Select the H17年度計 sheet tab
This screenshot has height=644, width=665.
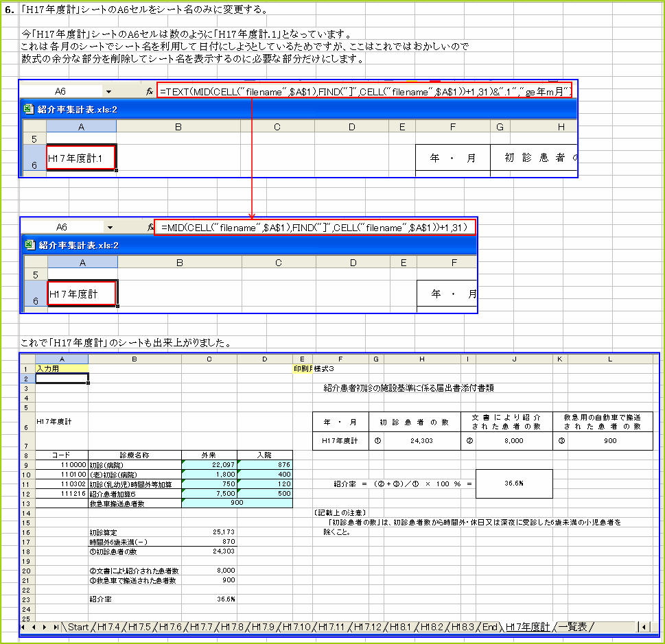(527, 626)
